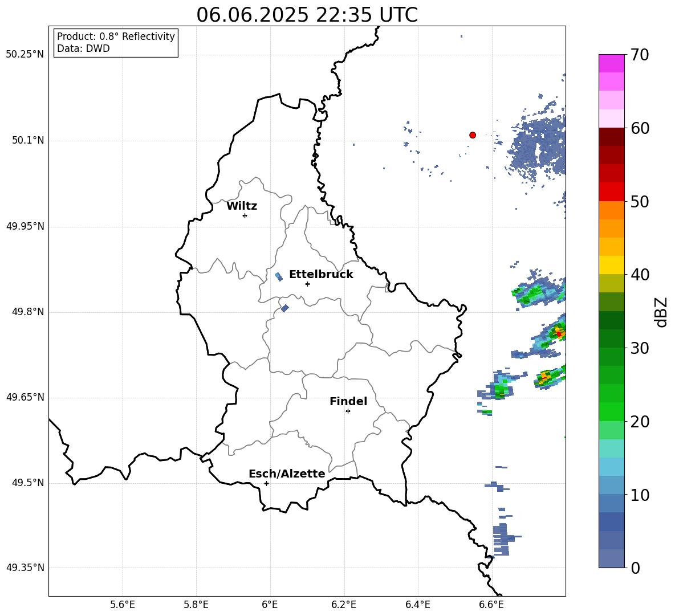Click the dBZ colorbar axis label

(x=661, y=312)
